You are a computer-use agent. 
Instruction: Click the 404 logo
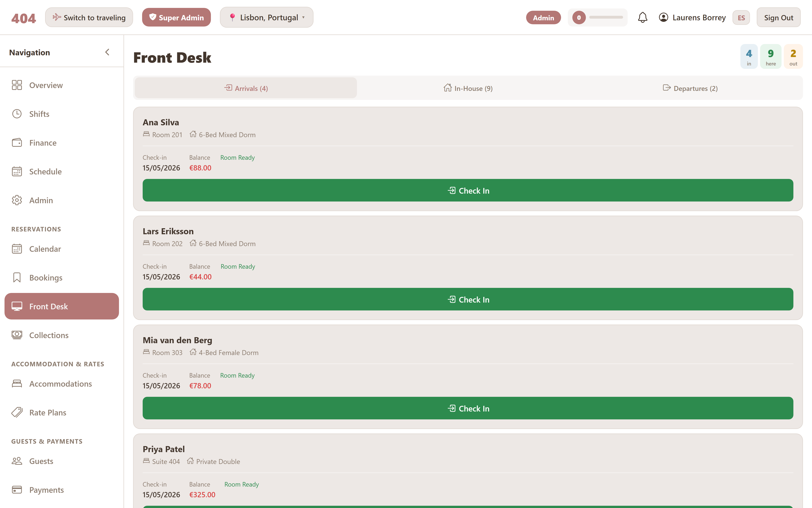[23, 18]
